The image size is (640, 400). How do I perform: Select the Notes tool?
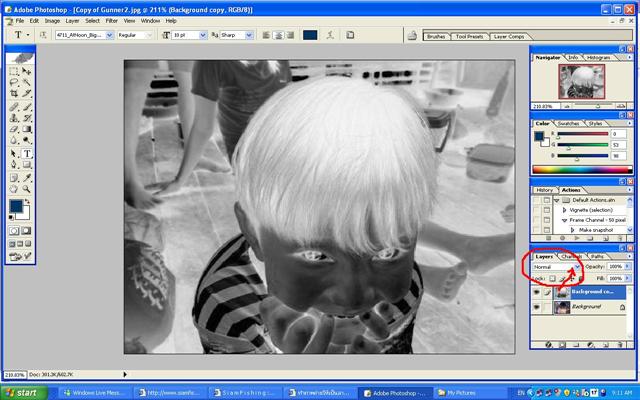click(x=14, y=178)
